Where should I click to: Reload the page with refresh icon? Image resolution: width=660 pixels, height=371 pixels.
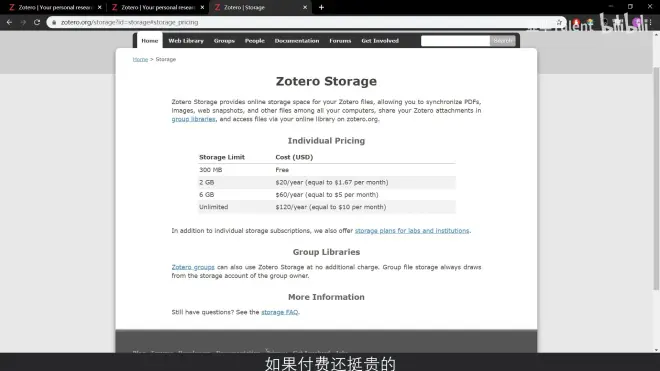pos(37,22)
